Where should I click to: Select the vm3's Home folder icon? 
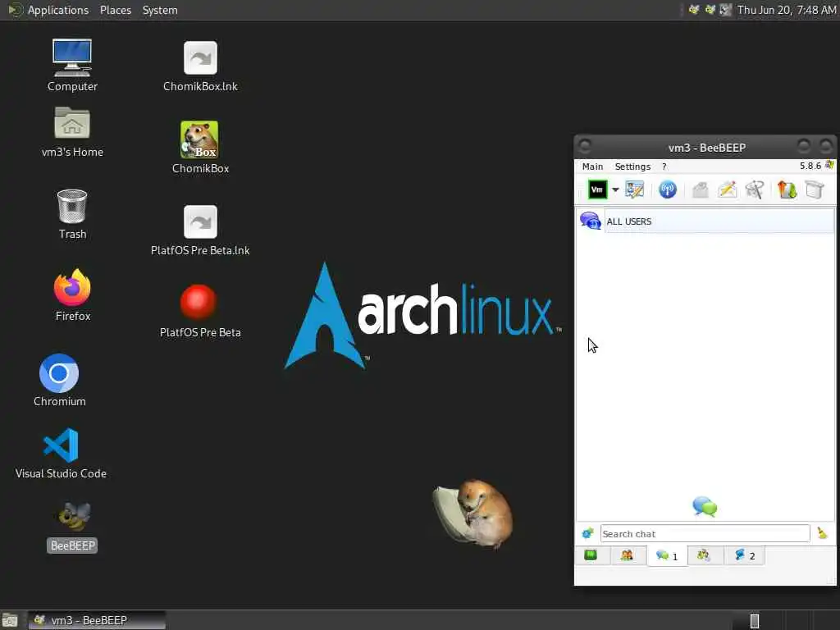[72, 132]
